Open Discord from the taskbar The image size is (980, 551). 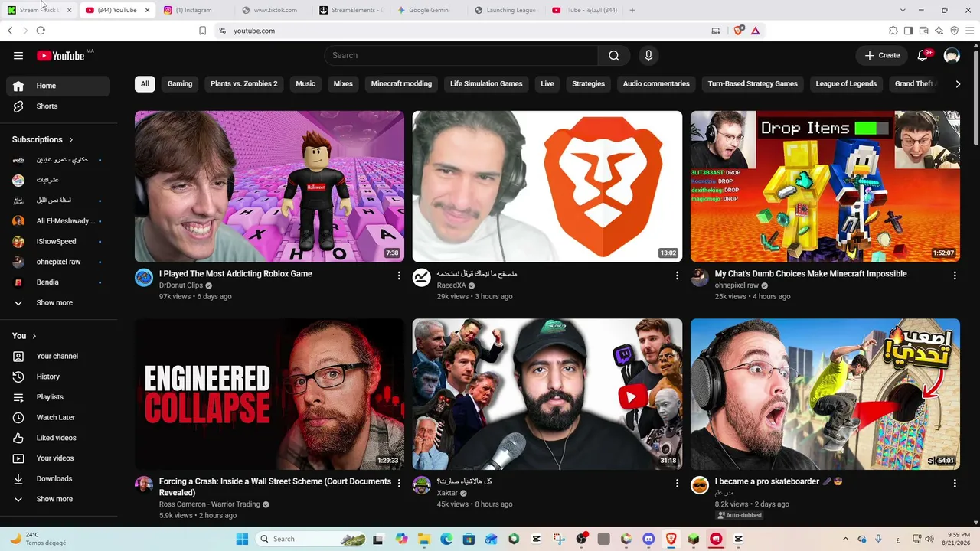(x=649, y=539)
